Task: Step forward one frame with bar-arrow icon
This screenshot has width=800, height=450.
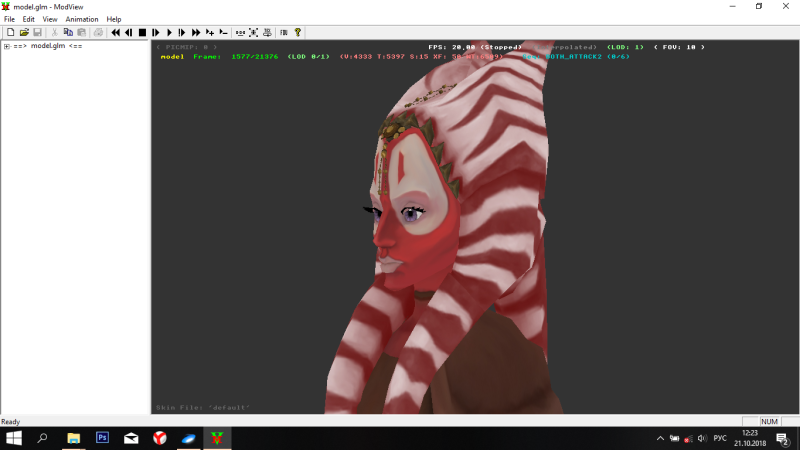Action: pyautogui.click(x=156, y=32)
